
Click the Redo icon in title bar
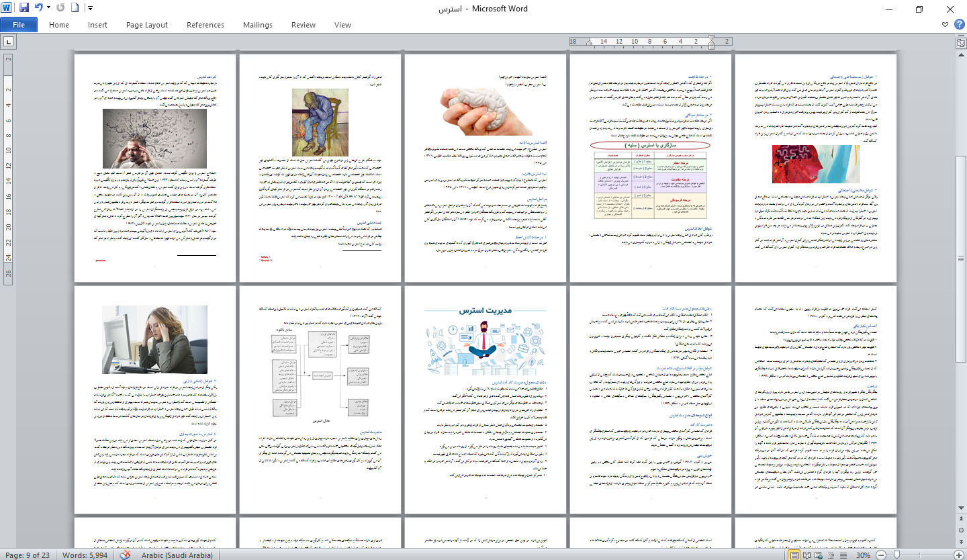[x=61, y=8]
